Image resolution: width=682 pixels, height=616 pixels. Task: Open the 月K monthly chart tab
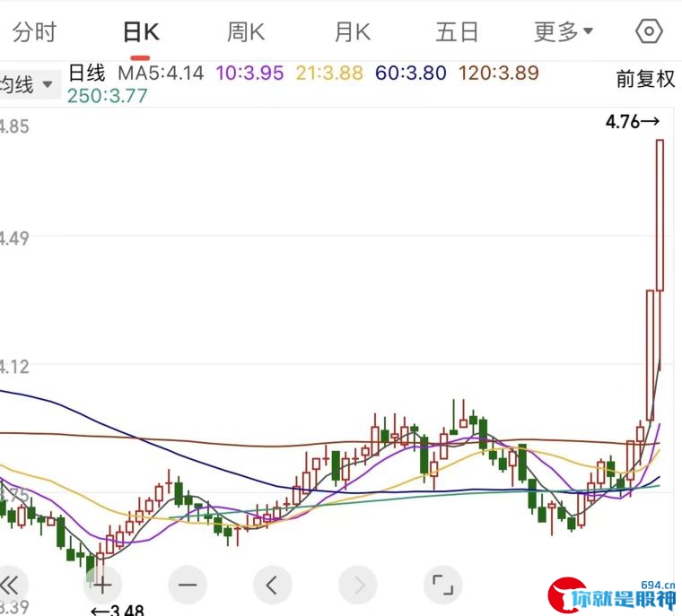tap(353, 32)
